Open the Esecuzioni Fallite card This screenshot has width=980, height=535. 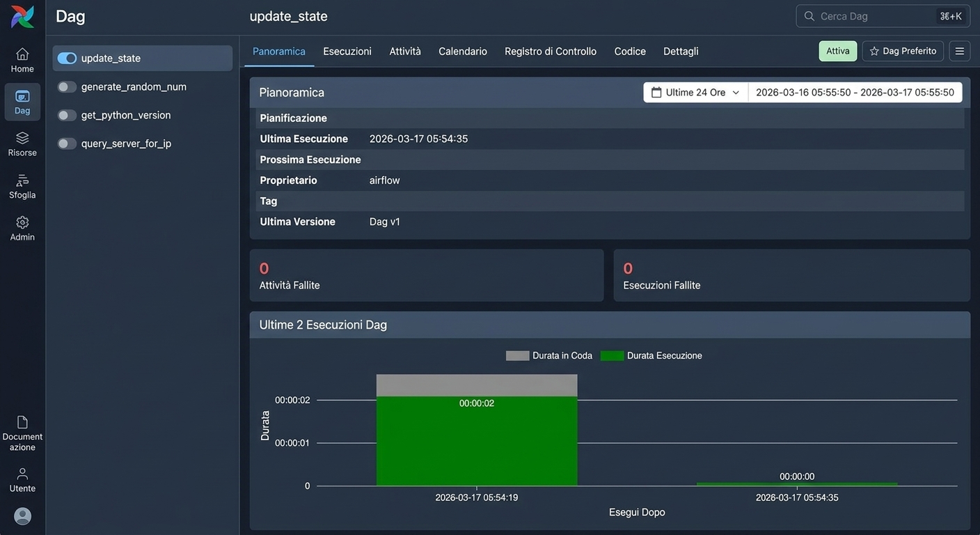pyautogui.click(x=792, y=276)
